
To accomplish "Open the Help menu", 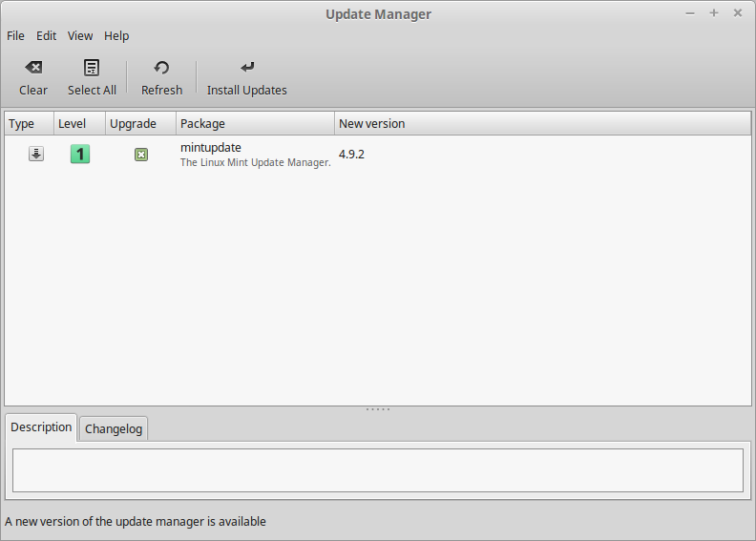I will click(x=116, y=35).
